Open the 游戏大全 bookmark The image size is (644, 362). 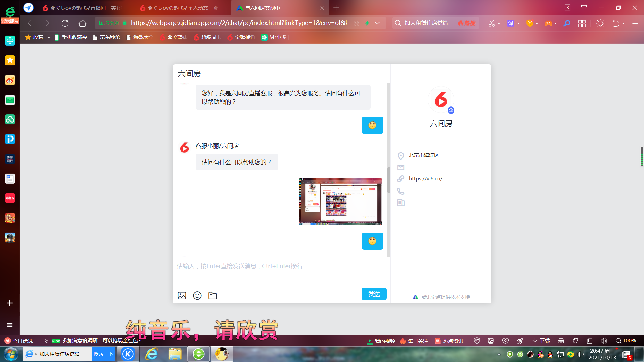(140, 37)
